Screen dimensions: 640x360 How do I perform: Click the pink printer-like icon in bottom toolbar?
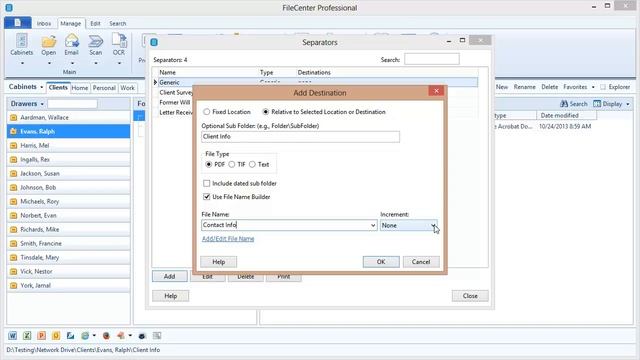pyautogui.click(x=121, y=336)
